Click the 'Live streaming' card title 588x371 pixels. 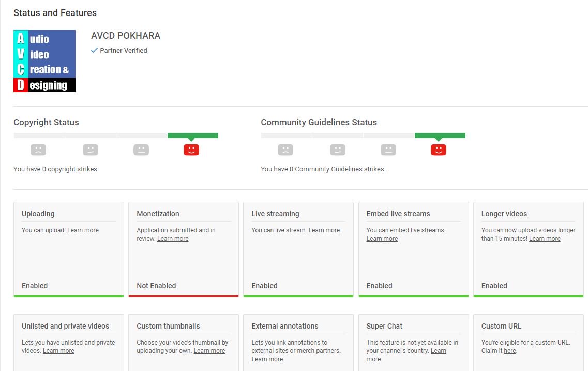coord(275,214)
